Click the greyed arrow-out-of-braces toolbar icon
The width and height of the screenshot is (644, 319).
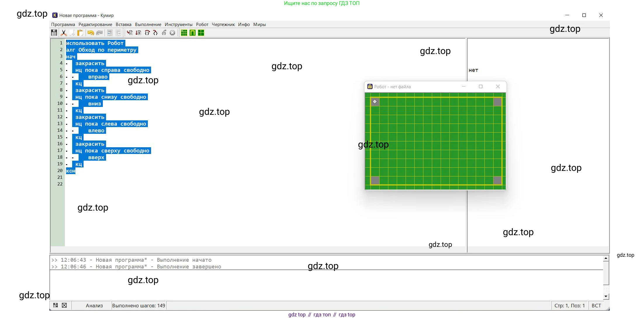[x=164, y=33]
